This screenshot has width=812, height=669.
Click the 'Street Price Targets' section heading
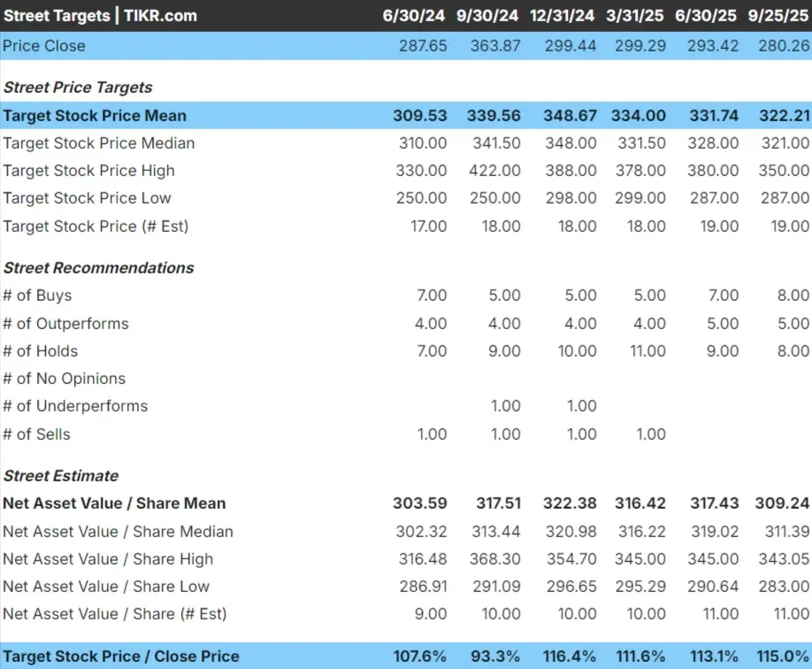click(78, 87)
